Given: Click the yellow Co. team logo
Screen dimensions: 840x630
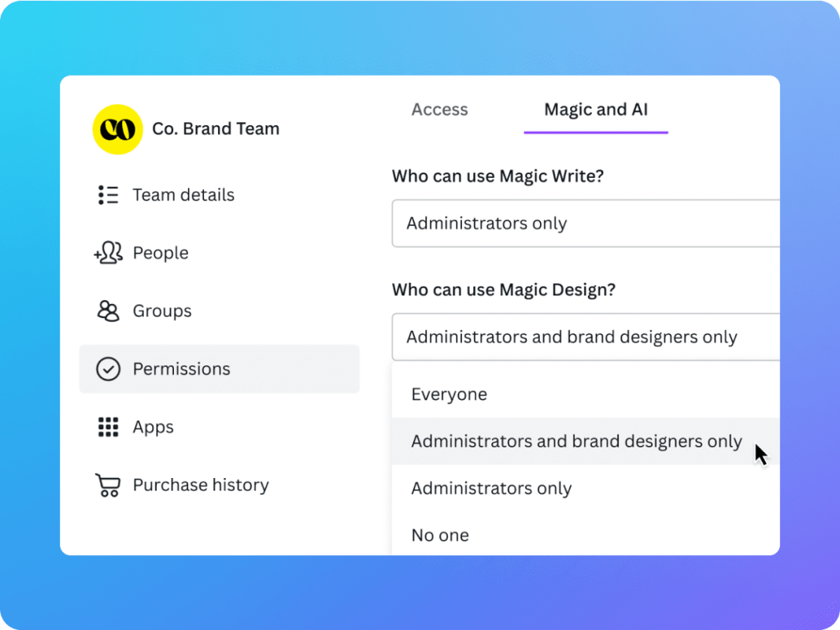Looking at the screenshot, I should pos(117,129).
